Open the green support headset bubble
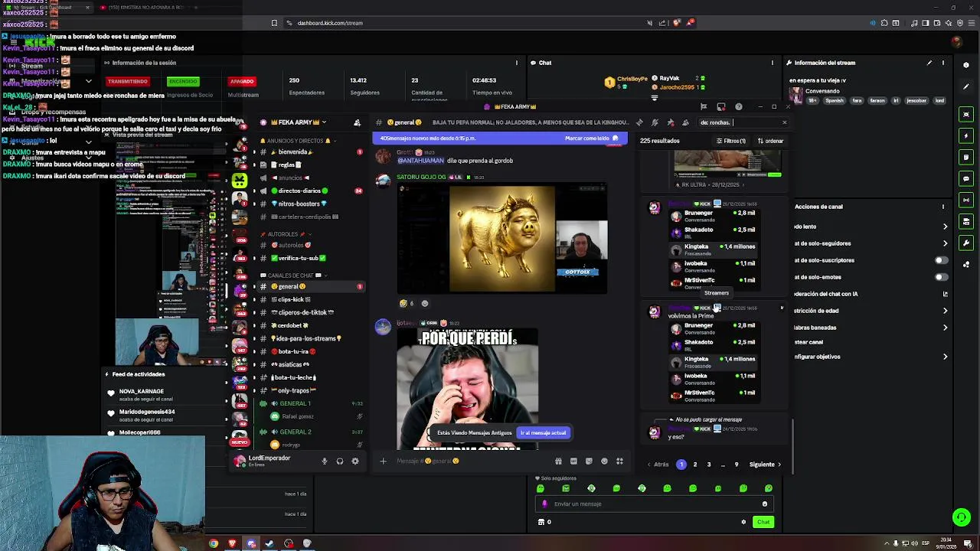Viewport: 980px width, 551px height. pos(962,518)
